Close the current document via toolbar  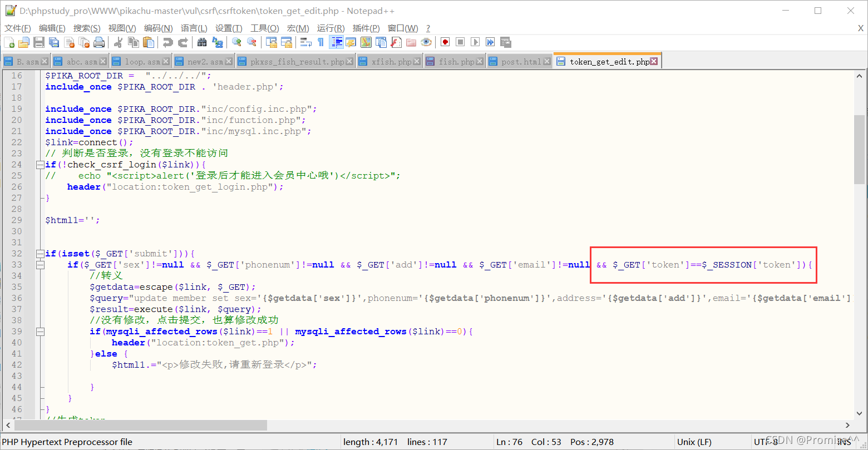click(69, 42)
